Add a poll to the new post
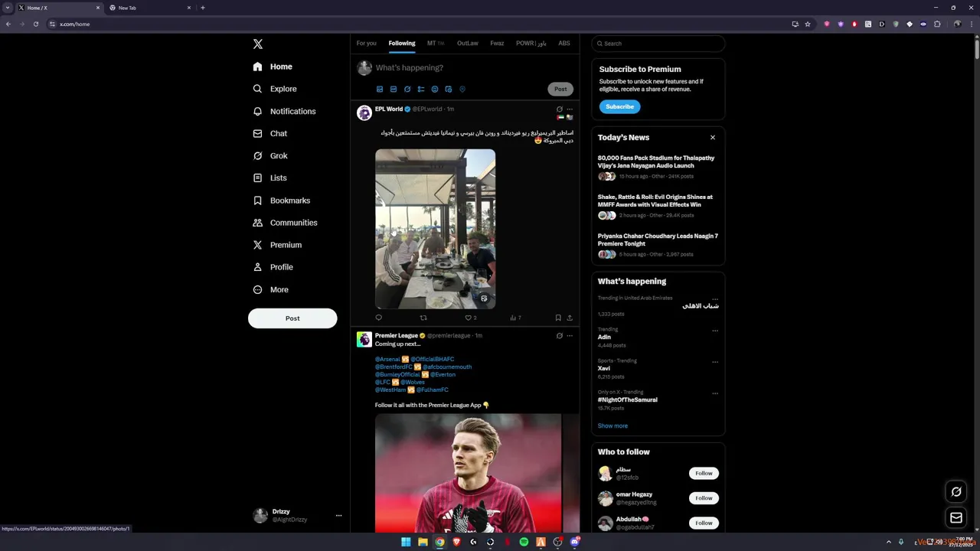This screenshot has width=980, height=551. [x=421, y=90]
